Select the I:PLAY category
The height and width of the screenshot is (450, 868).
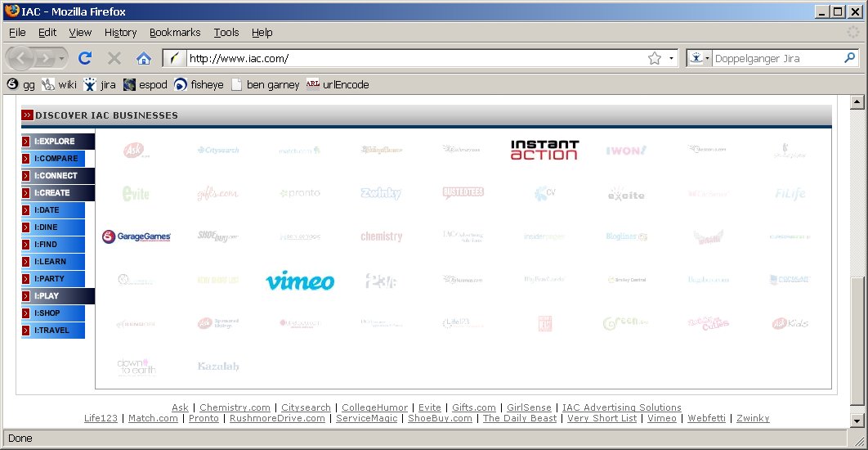point(58,296)
